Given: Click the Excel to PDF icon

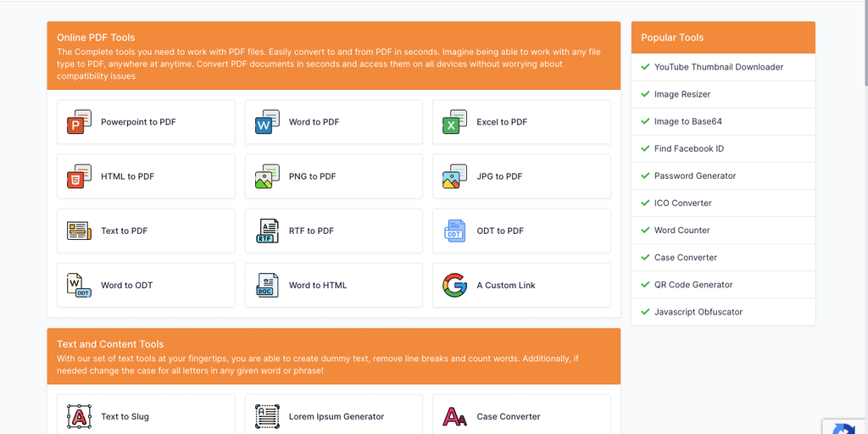Looking at the screenshot, I should pos(454,122).
